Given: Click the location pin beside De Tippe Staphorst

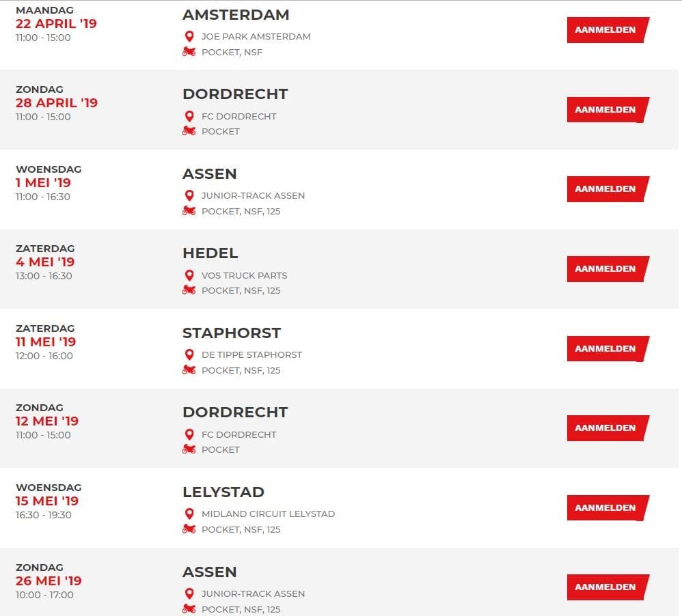Looking at the screenshot, I should [189, 354].
